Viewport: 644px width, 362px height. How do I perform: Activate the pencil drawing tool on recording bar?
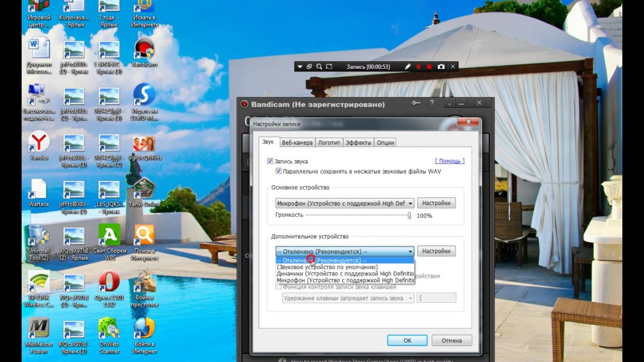coord(408,66)
